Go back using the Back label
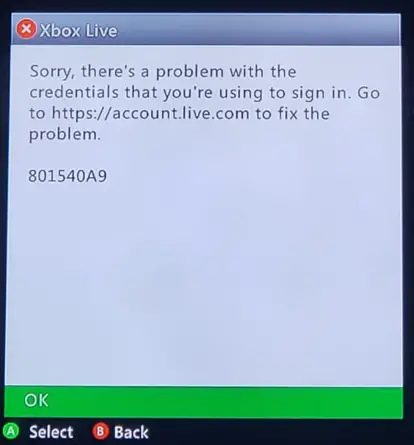The height and width of the screenshot is (445, 414). pyautogui.click(x=131, y=432)
